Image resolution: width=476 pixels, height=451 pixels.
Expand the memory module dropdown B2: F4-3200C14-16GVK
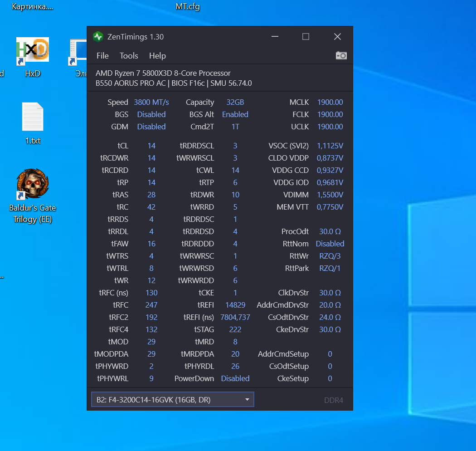tap(172, 400)
